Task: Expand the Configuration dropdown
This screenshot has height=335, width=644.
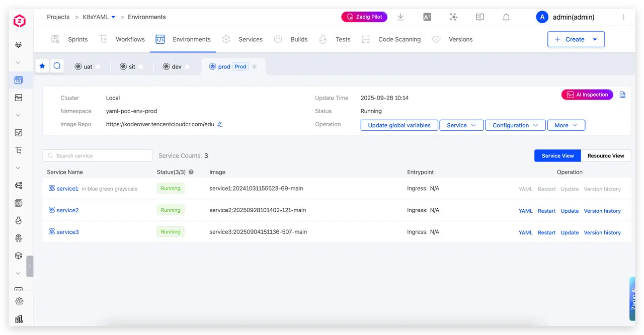Action: point(515,125)
